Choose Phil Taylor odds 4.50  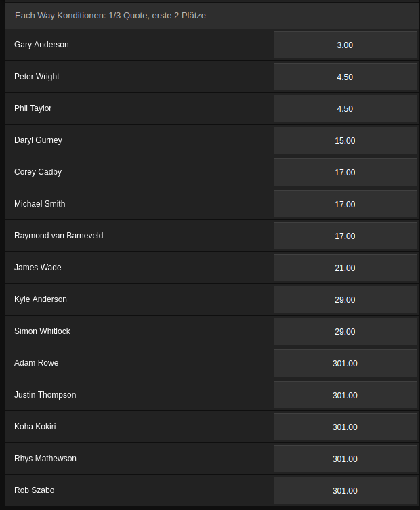pos(345,108)
